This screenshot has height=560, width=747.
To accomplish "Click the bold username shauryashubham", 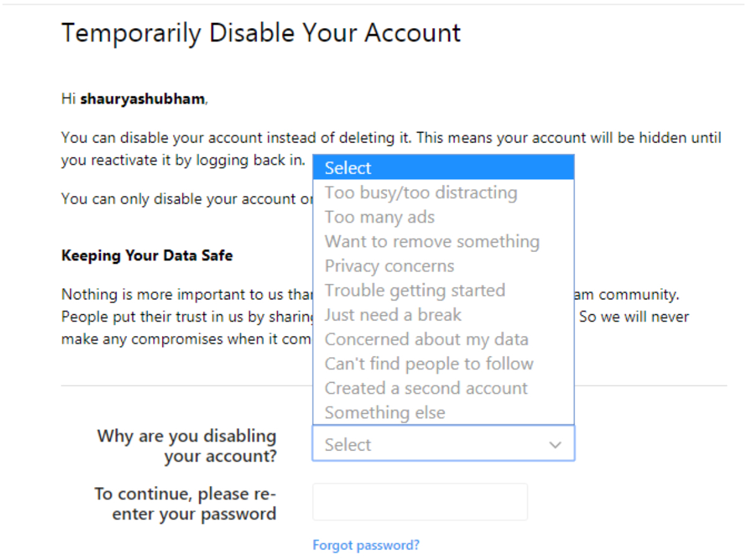I will point(143,99).
